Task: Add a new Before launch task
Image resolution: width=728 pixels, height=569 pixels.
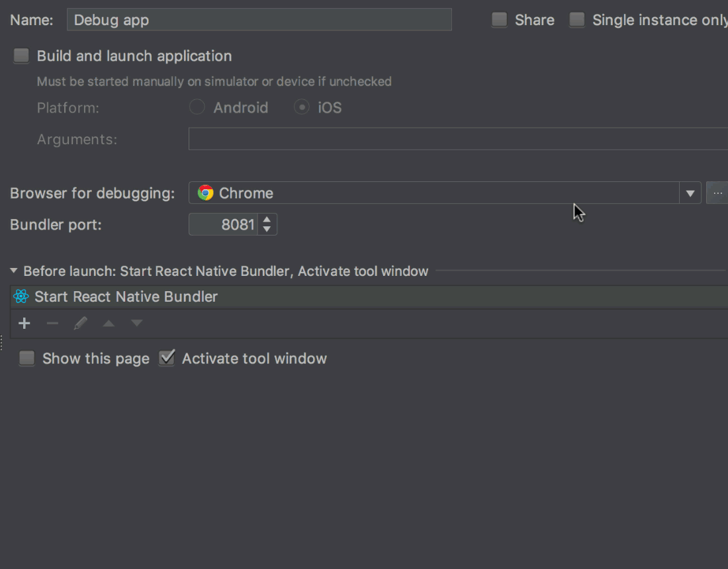Action: [x=24, y=323]
